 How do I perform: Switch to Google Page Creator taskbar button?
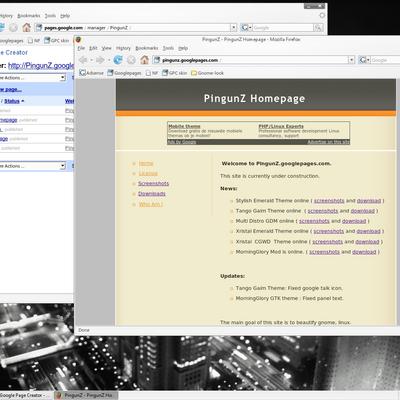(x=25, y=395)
